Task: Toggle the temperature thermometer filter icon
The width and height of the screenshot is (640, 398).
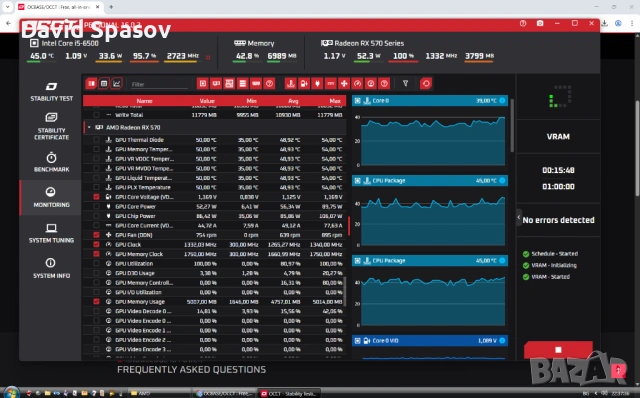Action: 291,84
